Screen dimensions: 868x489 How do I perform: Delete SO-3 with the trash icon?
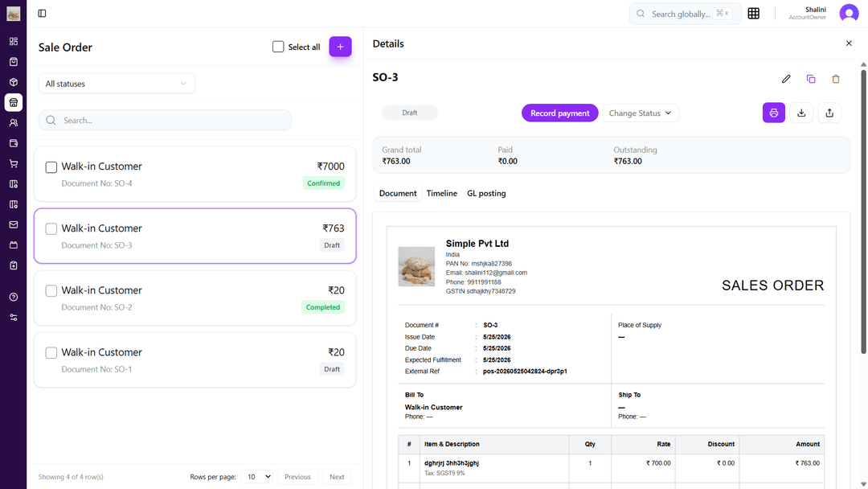pyautogui.click(x=836, y=79)
